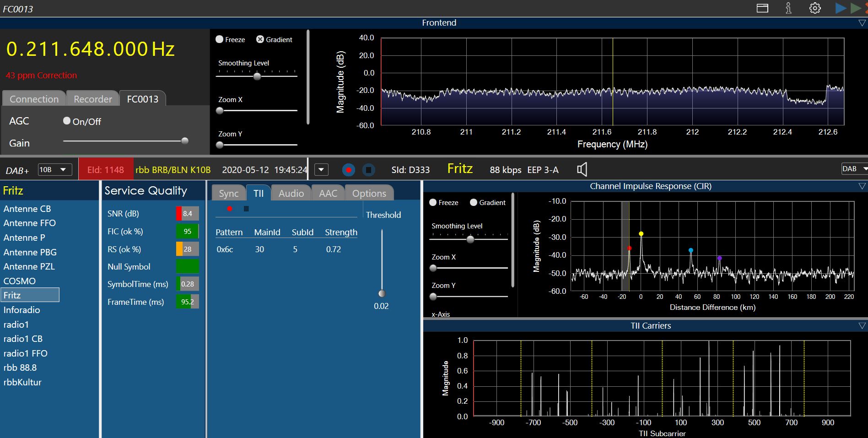The width and height of the screenshot is (868, 438).
Task: Click the Gain slider handle
Action: pyautogui.click(x=185, y=141)
